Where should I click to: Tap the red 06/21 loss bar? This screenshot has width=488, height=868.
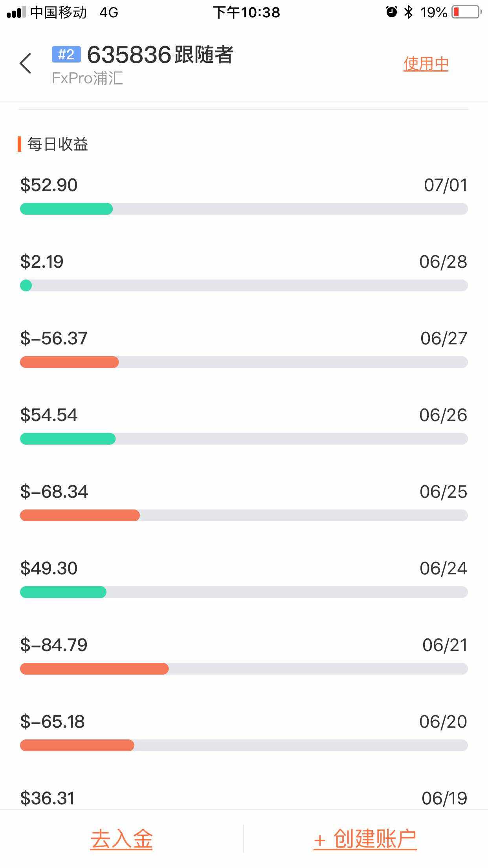[x=94, y=669]
